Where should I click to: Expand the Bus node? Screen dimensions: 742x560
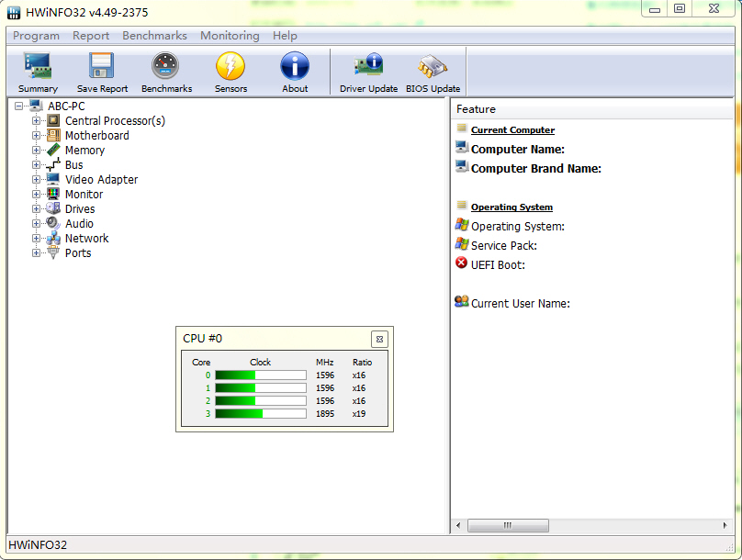coord(36,165)
